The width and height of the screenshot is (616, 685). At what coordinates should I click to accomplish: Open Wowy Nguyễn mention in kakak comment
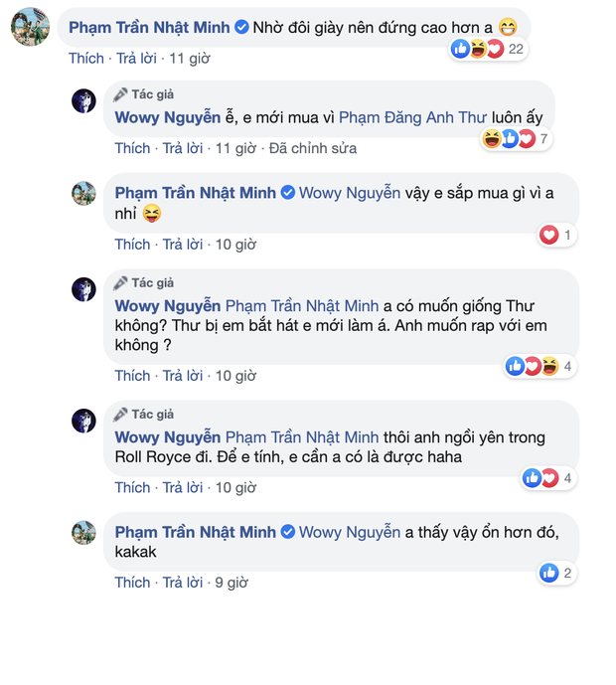pyautogui.click(x=350, y=533)
